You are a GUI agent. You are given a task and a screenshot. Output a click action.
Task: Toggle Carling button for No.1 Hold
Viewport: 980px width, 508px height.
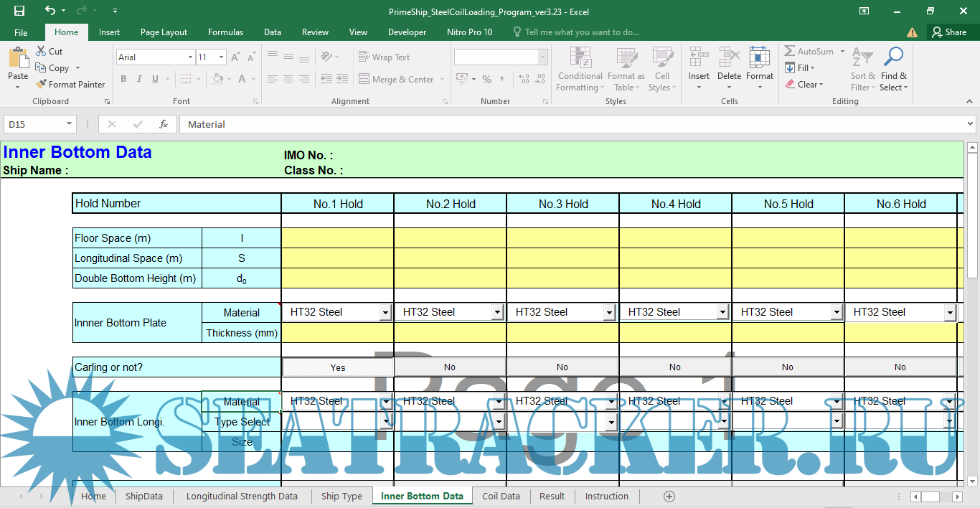[x=338, y=367]
